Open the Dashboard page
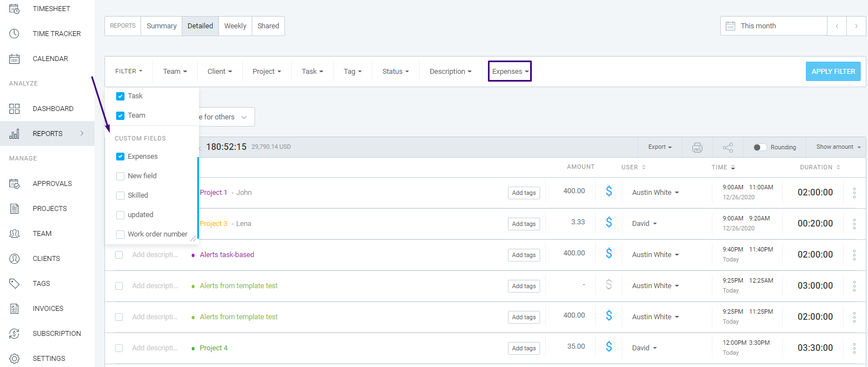Viewport: 868px width, 367px height. tap(53, 109)
